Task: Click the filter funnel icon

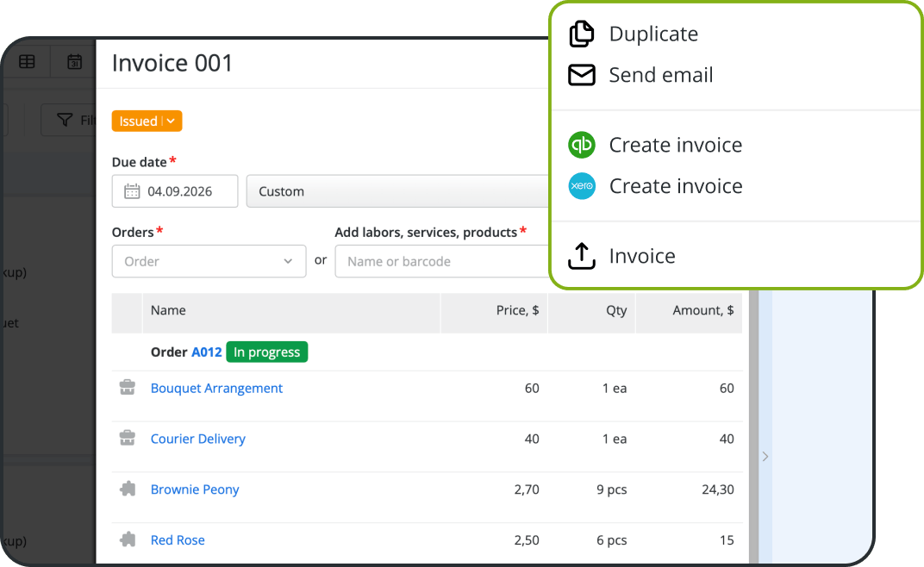Action: pyautogui.click(x=65, y=120)
